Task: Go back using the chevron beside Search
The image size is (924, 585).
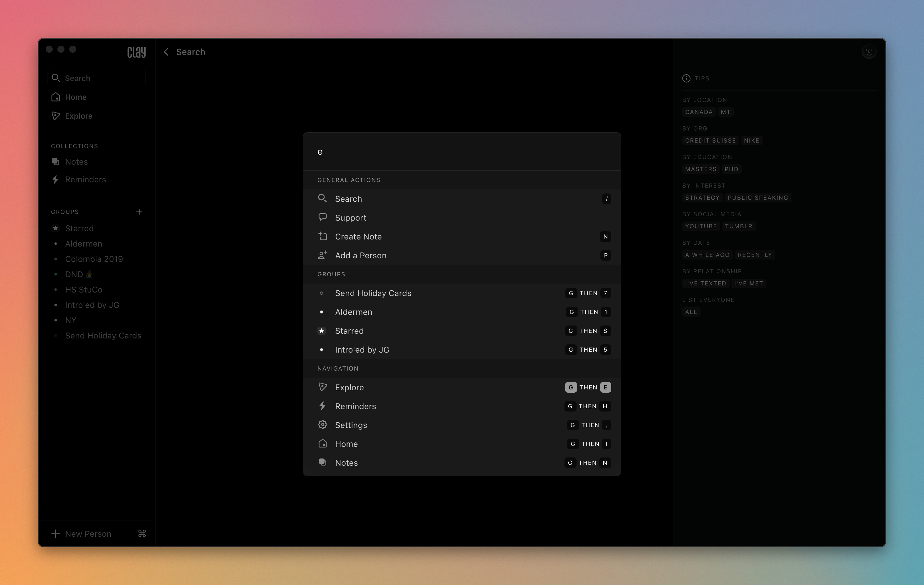Action: click(166, 52)
